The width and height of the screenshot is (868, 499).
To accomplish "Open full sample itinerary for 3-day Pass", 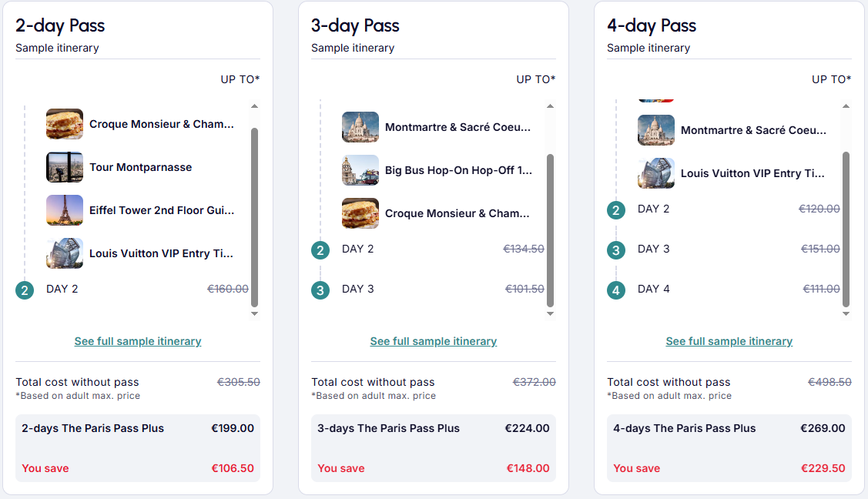I will point(434,341).
